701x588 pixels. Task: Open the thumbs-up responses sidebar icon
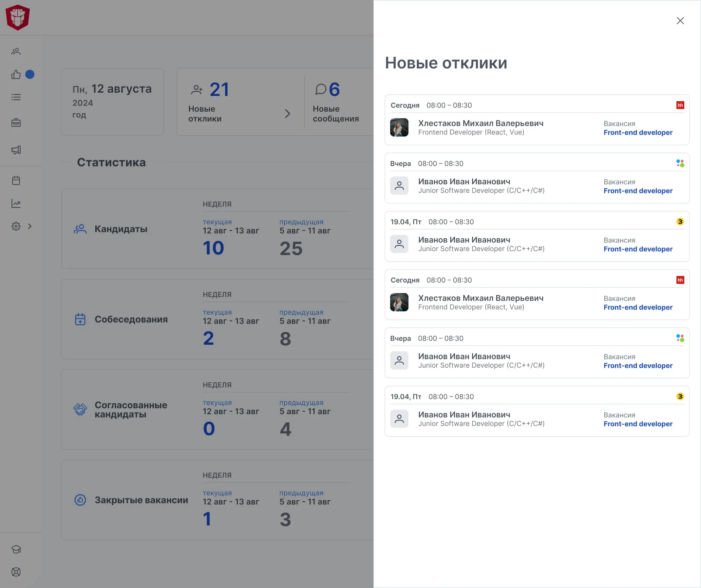tap(16, 74)
